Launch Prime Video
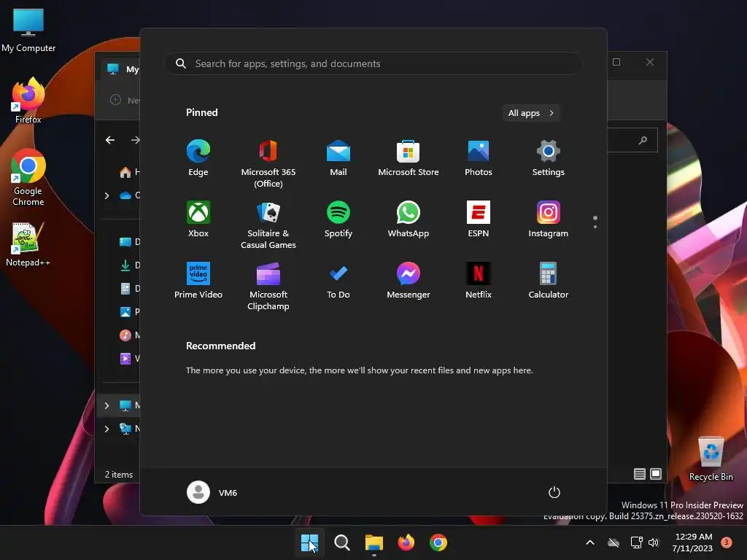Screen dimensions: 747x560 pyautogui.click(x=198, y=281)
